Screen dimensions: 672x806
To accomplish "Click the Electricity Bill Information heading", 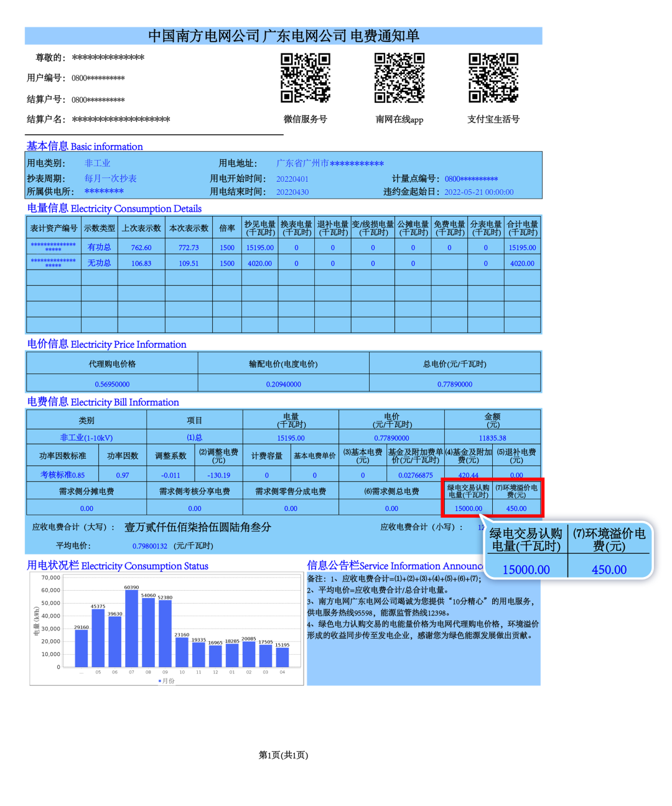I will (103, 402).
